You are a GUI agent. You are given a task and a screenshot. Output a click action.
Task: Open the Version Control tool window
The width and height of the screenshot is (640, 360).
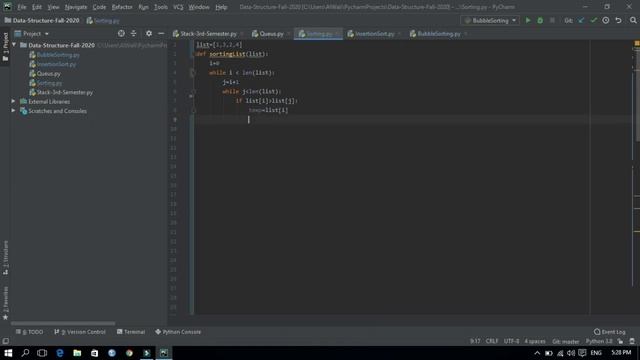(80, 332)
